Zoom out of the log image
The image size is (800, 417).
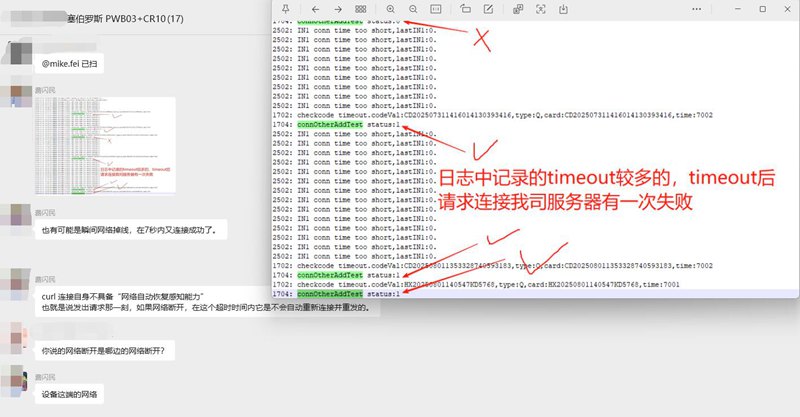pyautogui.click(x=413, y=9)
